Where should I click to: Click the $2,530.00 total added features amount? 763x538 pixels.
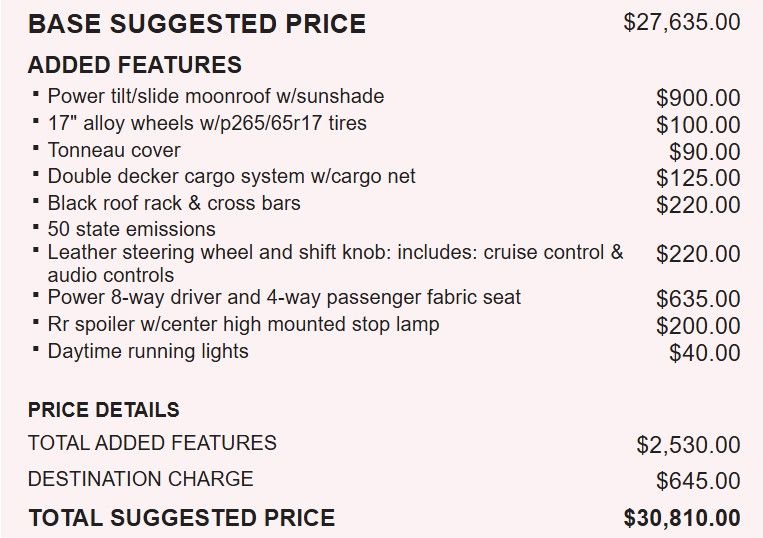(688, 445)
